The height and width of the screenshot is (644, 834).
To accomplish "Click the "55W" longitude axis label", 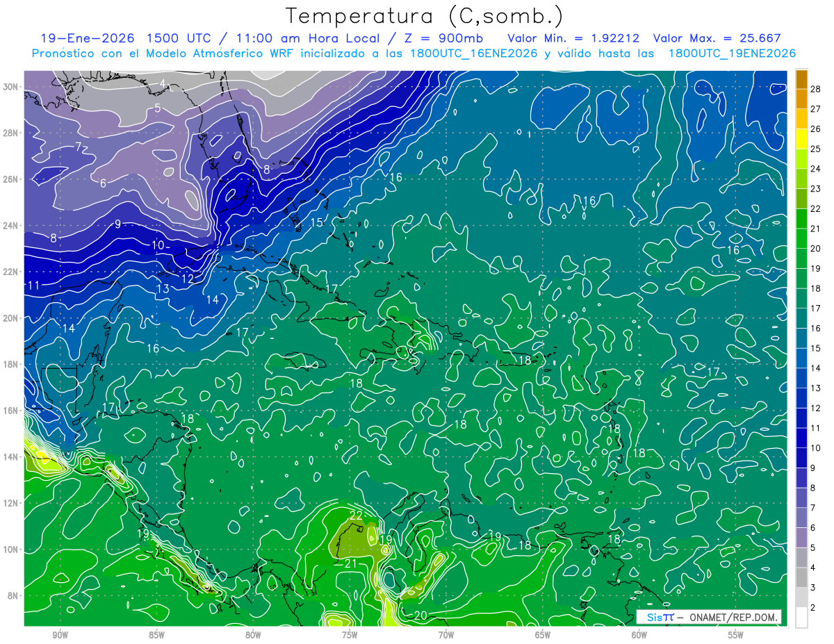I will 736,635.
